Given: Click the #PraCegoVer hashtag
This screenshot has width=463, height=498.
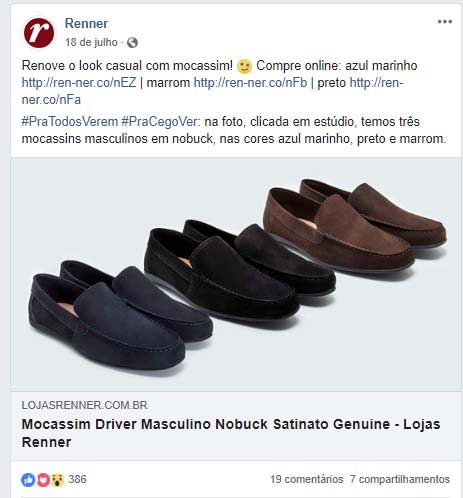Looking at the screenshot, I should coord(159,122).
